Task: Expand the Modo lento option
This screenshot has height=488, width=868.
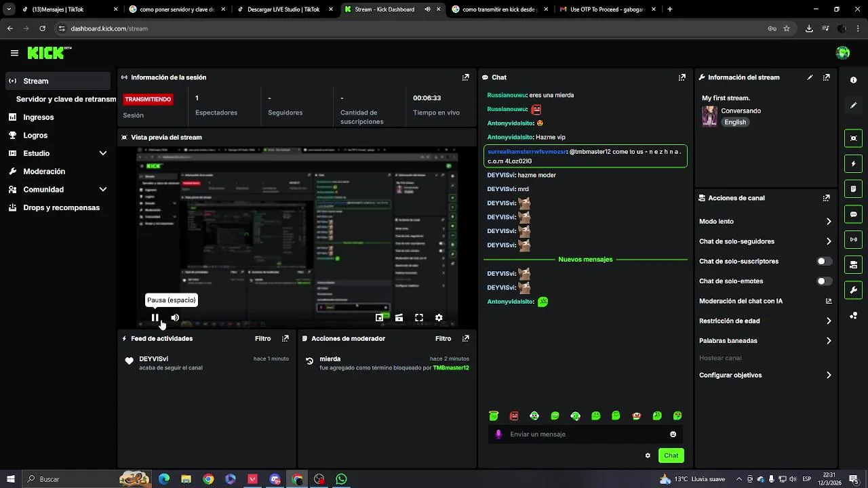Action: pos(829,222)
